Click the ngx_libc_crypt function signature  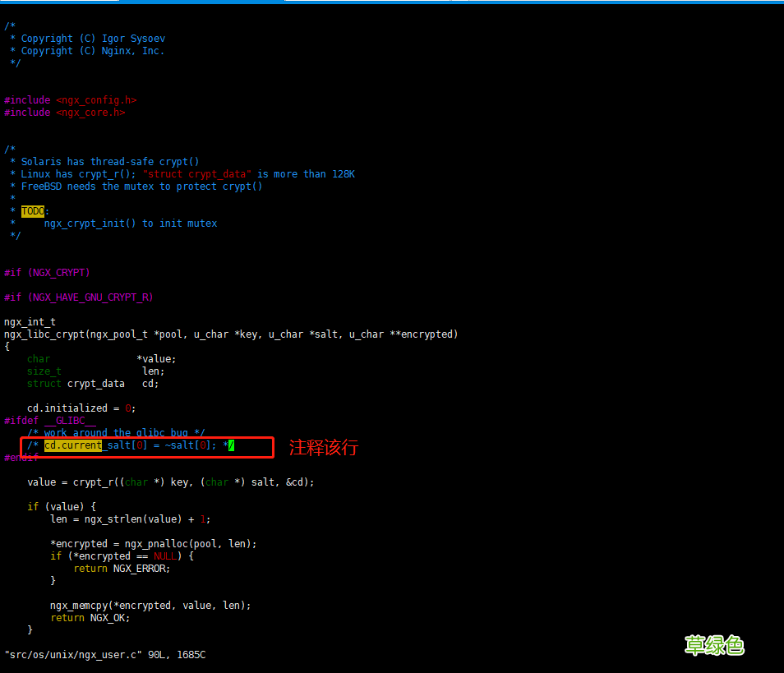click(231, 334)
